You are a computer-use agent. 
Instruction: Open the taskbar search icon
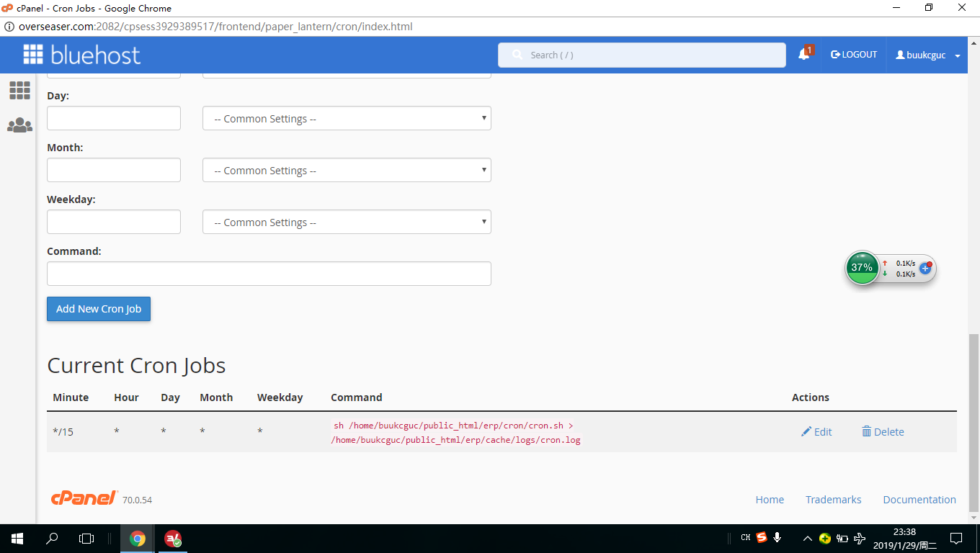coord(52,539)
